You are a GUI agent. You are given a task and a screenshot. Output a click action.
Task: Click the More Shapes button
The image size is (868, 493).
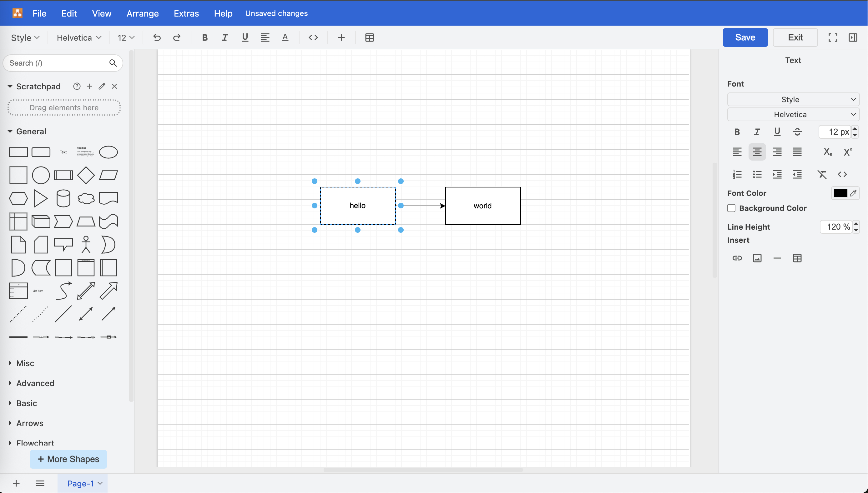point(68,459)
